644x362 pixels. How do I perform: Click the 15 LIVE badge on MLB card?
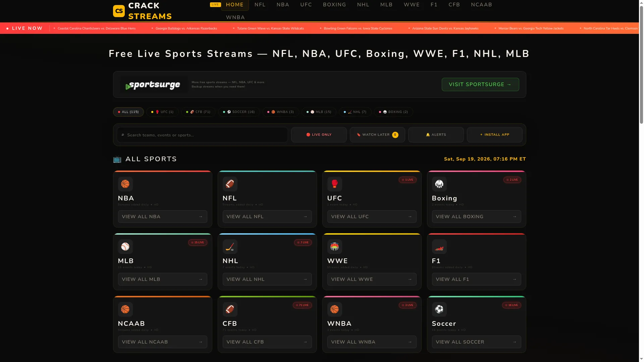click(198, 243)
